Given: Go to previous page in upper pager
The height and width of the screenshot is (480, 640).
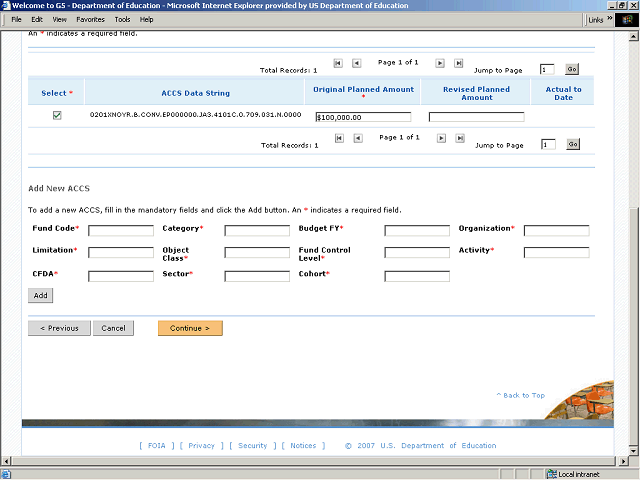Looking at the screenshot, I should pos(357,63).
